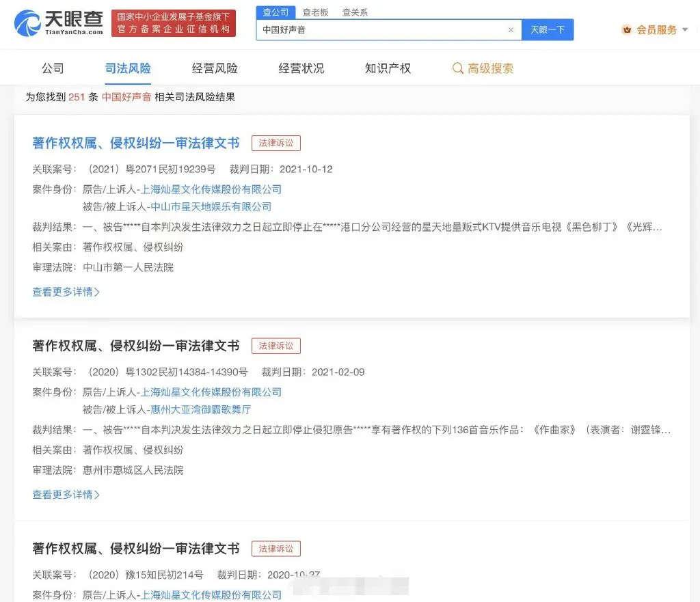Open the 经营状况 category tab
700x602 pixels.
pyautogui.click(x=301, y=68)
